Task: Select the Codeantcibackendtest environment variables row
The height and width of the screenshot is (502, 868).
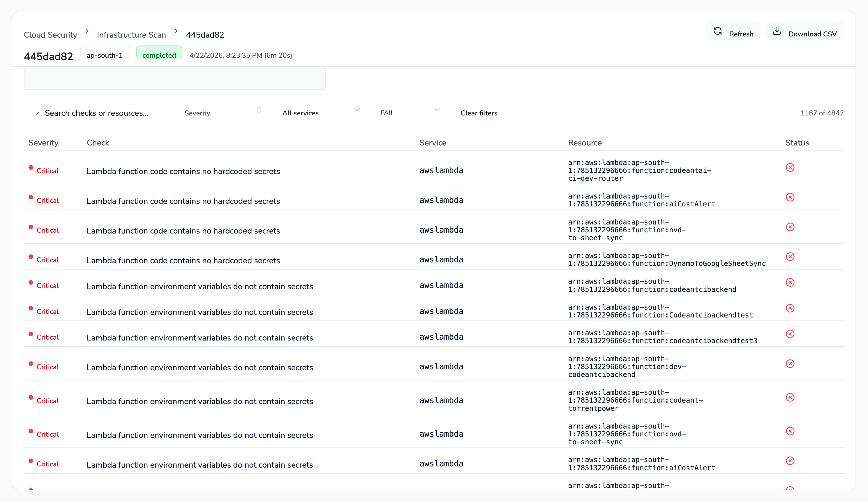Action: [x=200, y=312]
